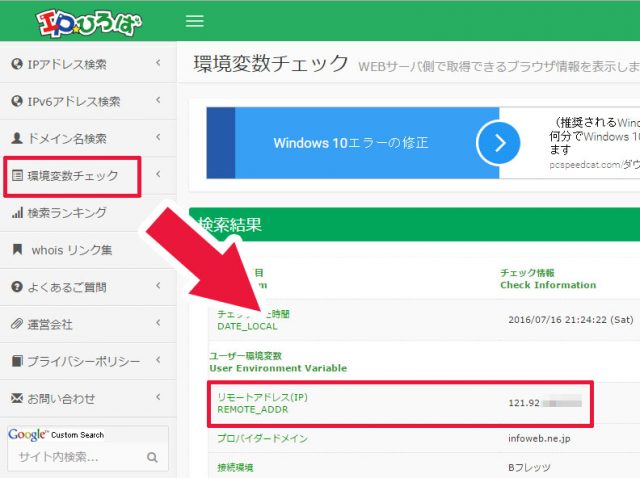Select the whois リンク集 menu item
Viewport: 640px width, 478px height.
(x=72, y=250)
